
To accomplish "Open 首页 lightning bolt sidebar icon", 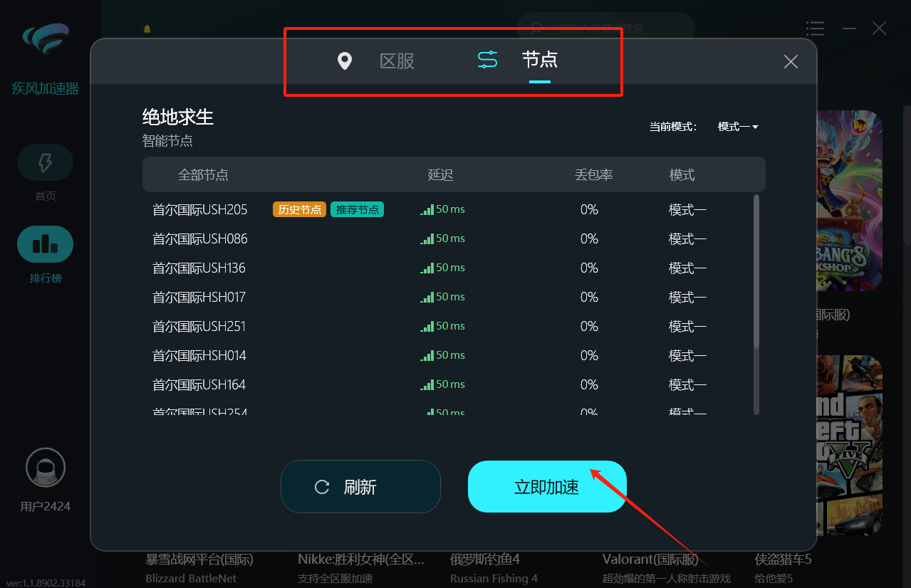I will pos(45,163).
